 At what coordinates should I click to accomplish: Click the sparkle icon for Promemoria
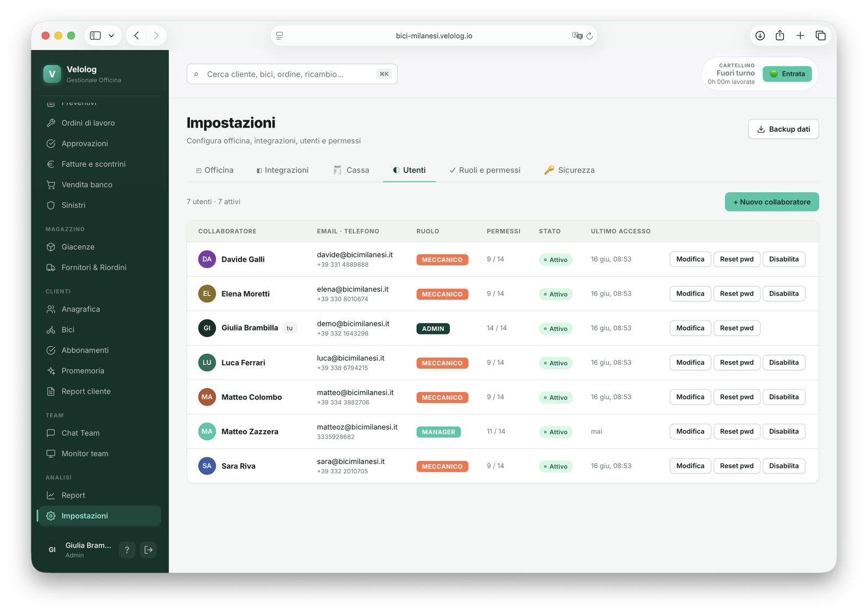pyautogui.click(x=51, y=371)
